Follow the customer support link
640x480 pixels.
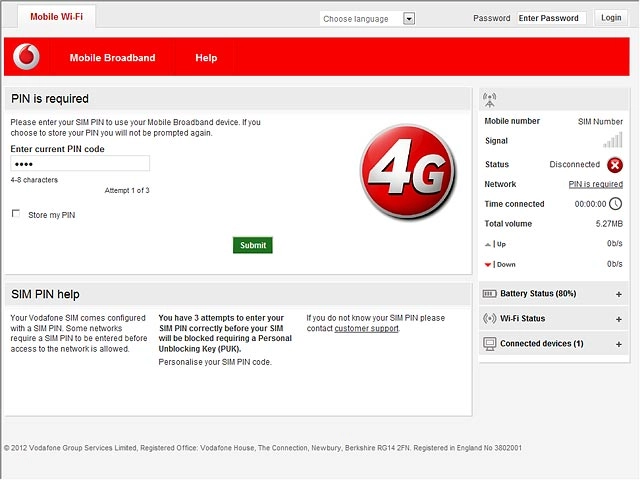[x=367, y=329]
